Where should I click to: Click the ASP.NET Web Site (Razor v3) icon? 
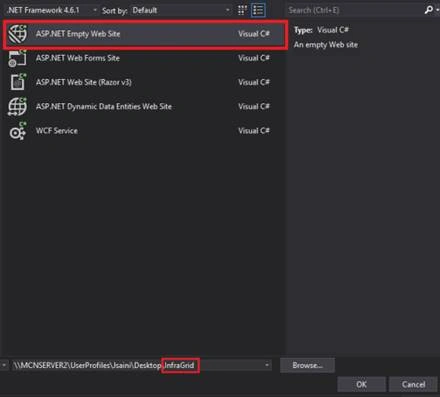[x=18, y=82]
